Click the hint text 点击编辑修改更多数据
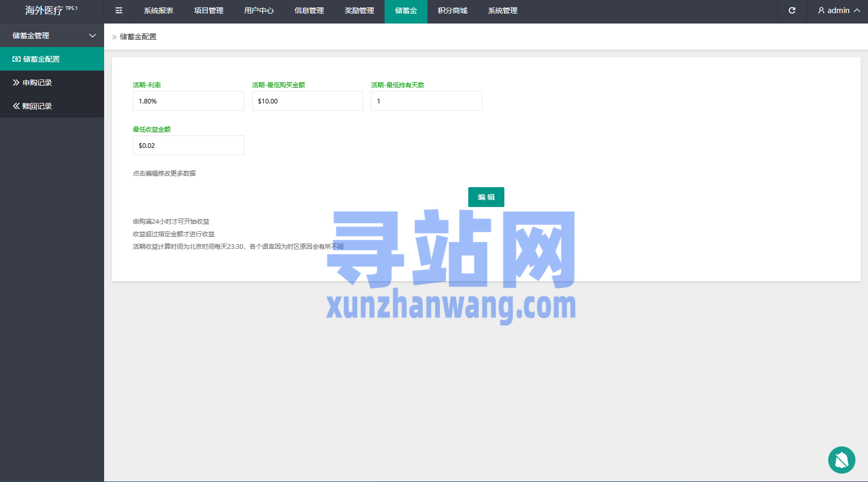This screenshot has height=482, width=868. 164,173
